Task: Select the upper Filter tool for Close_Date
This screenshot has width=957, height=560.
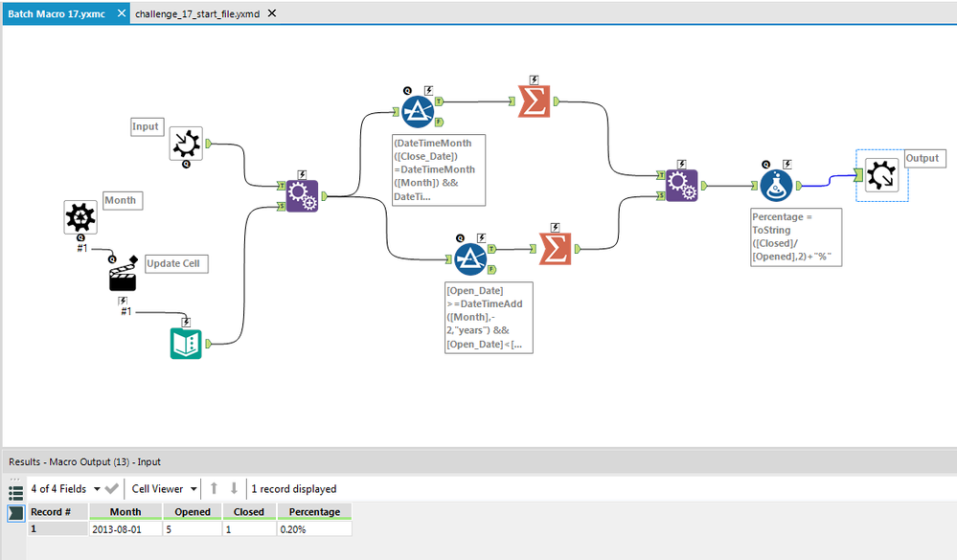Action: click(418, 111)
